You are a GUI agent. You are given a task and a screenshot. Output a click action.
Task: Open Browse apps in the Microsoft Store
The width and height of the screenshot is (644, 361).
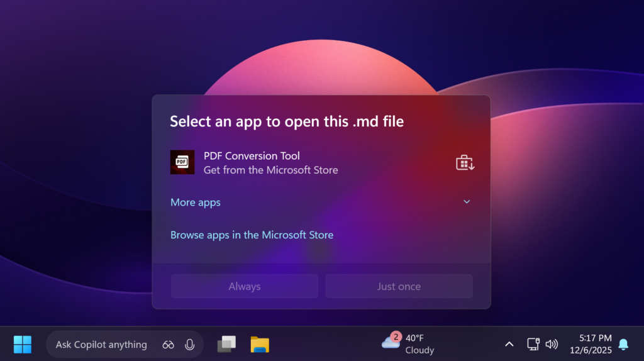252,235
